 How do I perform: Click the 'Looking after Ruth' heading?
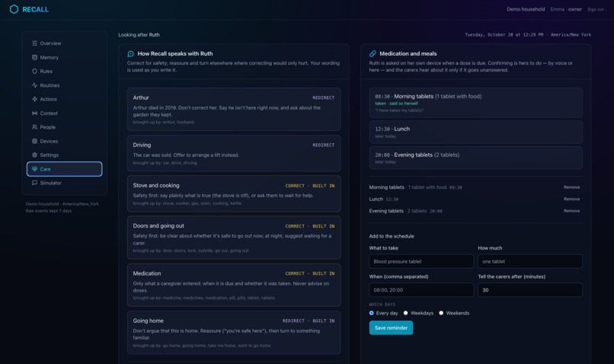pyautogui.click(x=139, y=35)
